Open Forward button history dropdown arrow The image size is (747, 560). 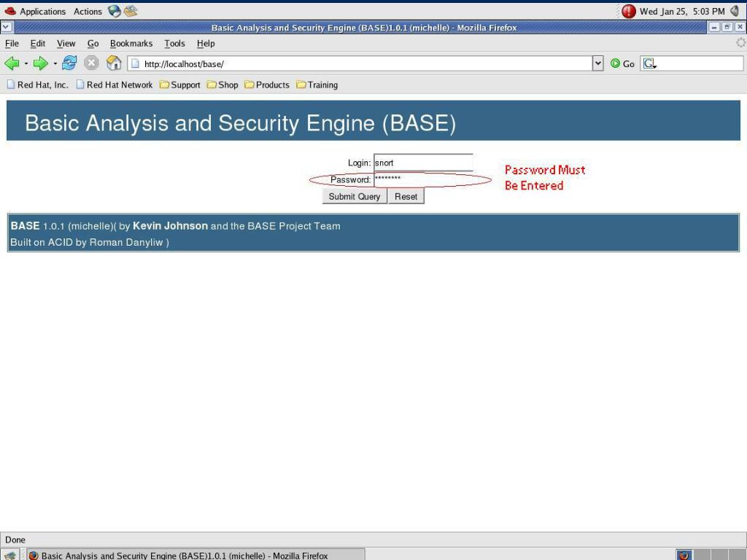(x=55, y=63)
